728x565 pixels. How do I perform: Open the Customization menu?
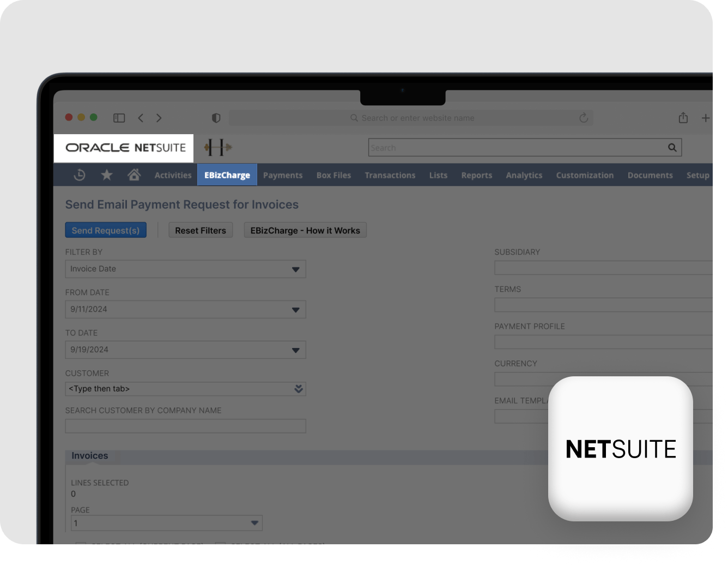click(585, 175)
